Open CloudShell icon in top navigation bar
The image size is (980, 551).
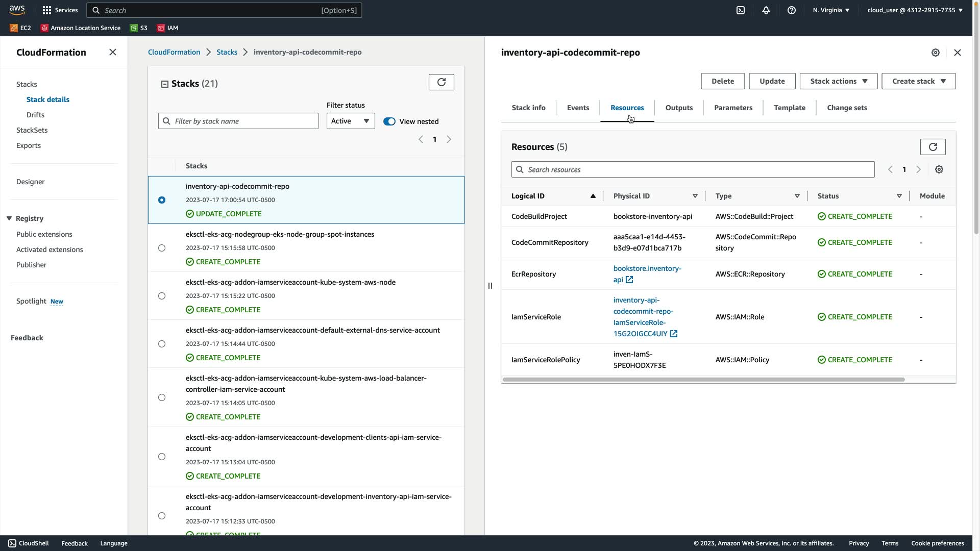(741, 10)
